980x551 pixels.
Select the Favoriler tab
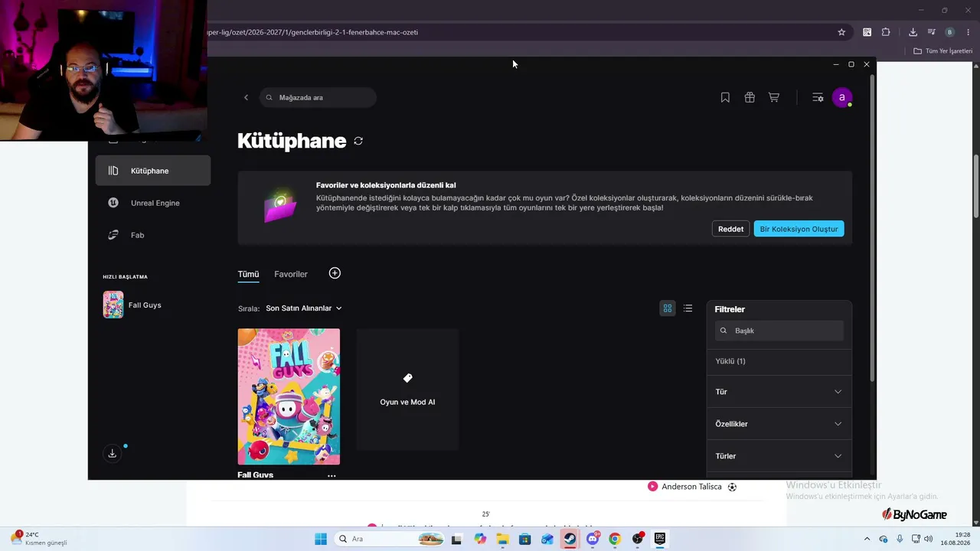pyautogui.click(x=291, y=274)
